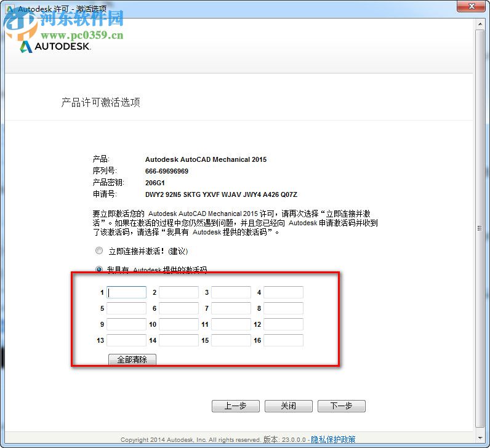
Task: Click activation code field 16
Action: click(x=283, y=340)
